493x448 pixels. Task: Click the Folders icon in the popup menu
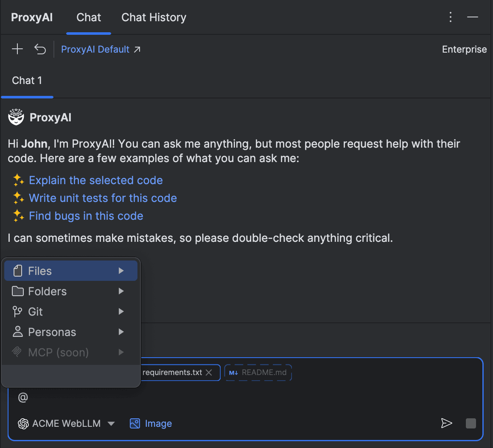click(x=17, y=291)
